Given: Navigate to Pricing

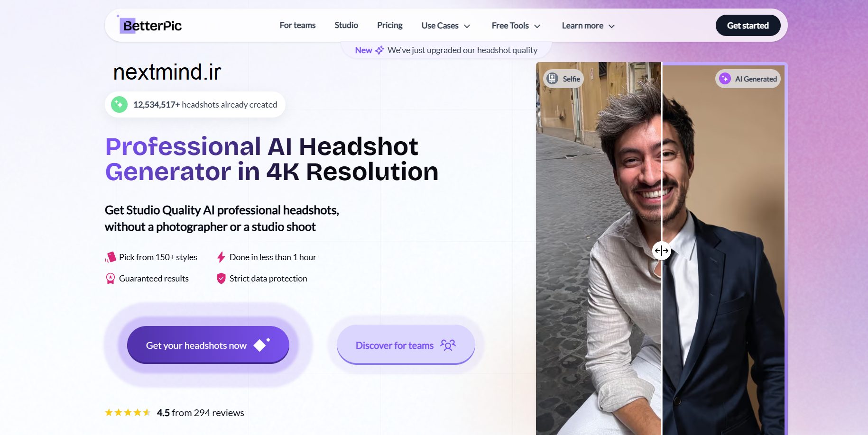Looking at the screenshot, I should tap(389, 25).
